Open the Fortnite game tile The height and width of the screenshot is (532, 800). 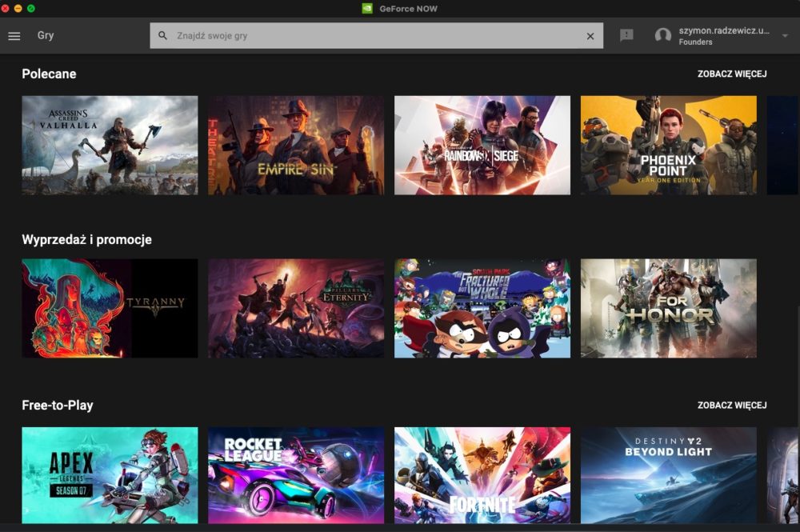[x=482, y=475]
